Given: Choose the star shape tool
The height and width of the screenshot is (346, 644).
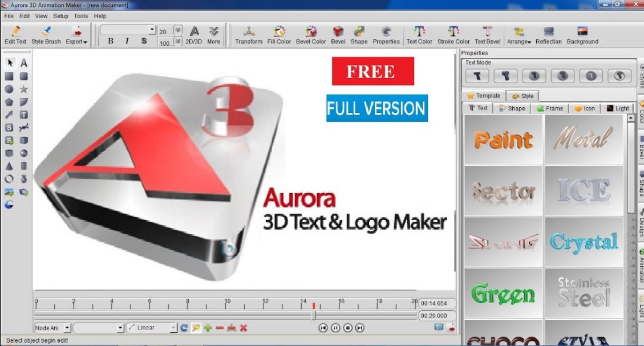Looking at the screenshot, I should point(24,89).
